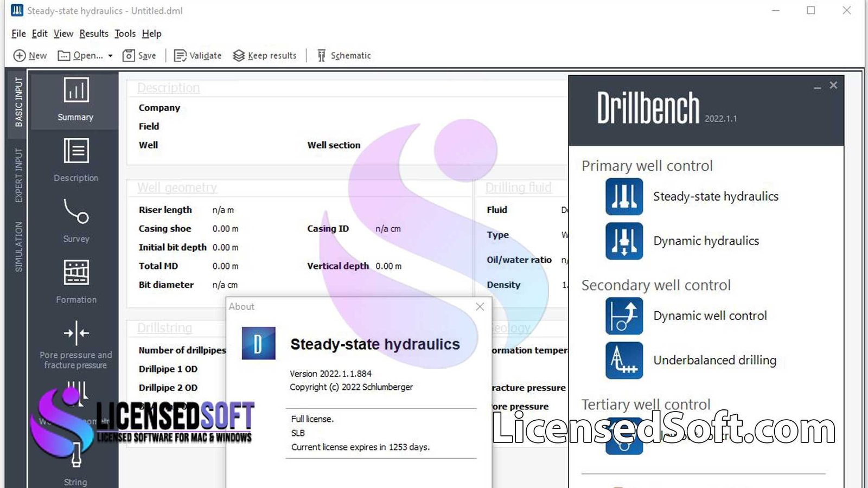
Task: Click the license expires in 1253 days text
Action: (360, 447)
